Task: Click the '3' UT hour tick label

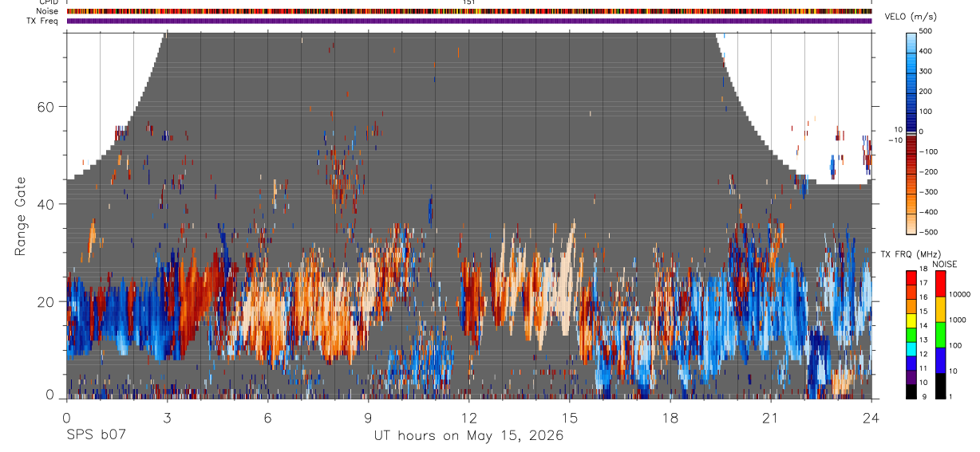Action: pyautogui.click(x=167, y=418)
